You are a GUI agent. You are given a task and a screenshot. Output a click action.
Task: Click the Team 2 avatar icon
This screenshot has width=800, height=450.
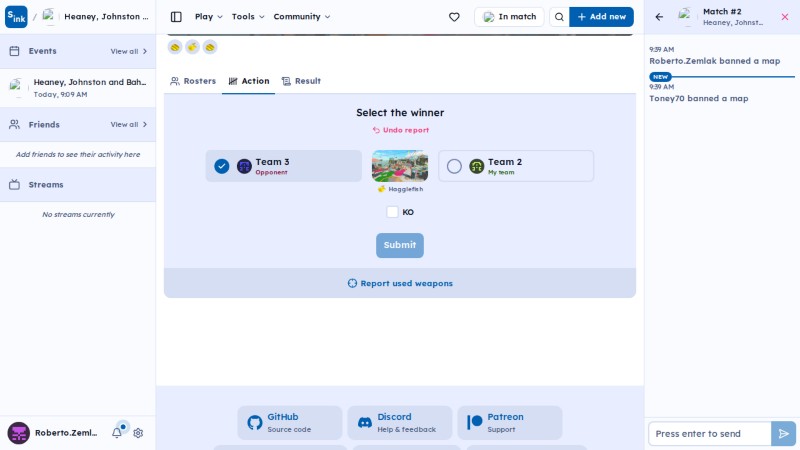[x=477, y=166]
